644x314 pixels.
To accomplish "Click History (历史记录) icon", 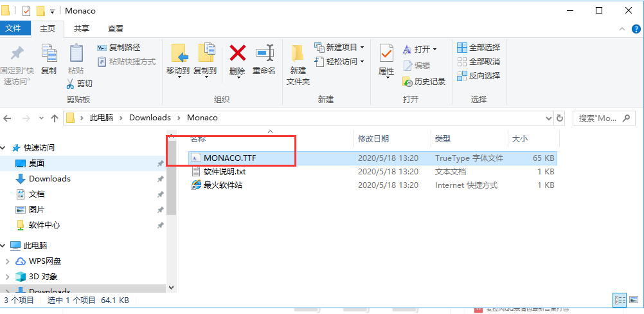I will point(407,81).
